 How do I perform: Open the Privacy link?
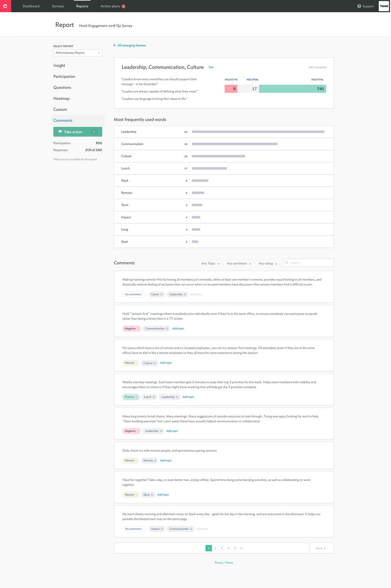pos(219,563)
